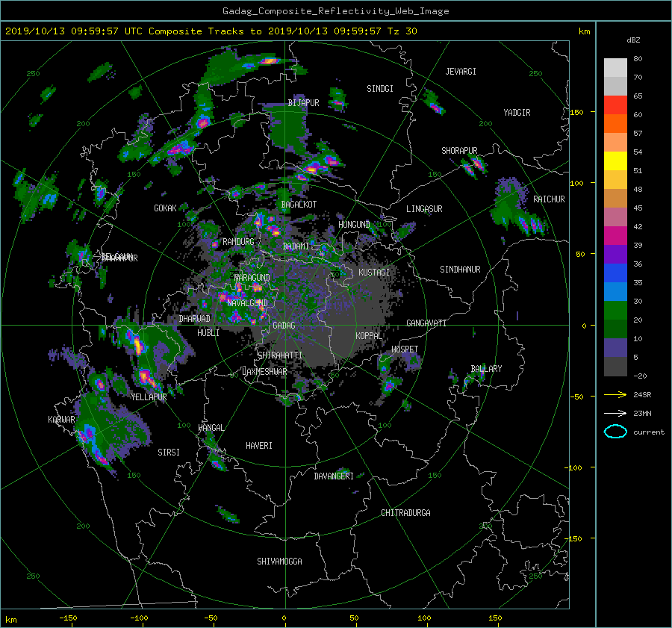Click the KUSTAGI city label
The width and height of the screenshot is (672, 628).
374,273
